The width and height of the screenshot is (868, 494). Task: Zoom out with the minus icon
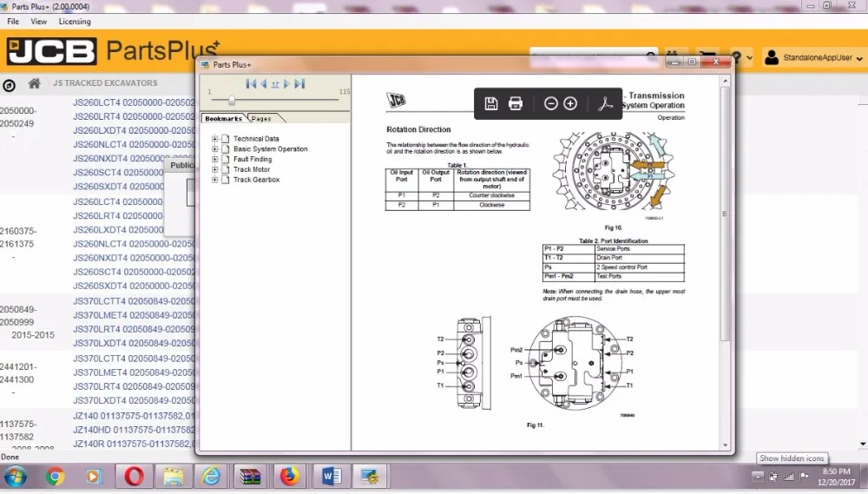pyautogui.click(x=550, y=103)
